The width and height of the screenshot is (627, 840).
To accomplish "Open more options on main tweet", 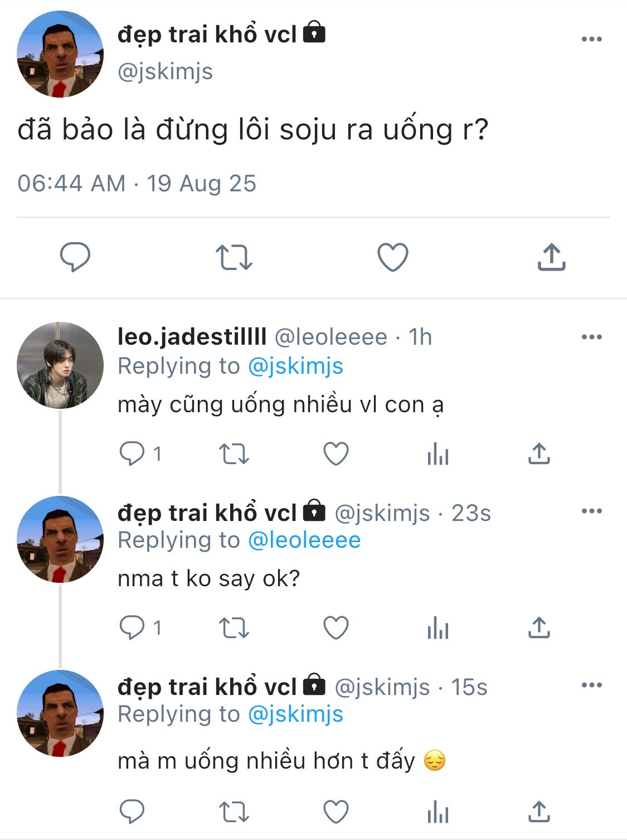I will 591,39.
